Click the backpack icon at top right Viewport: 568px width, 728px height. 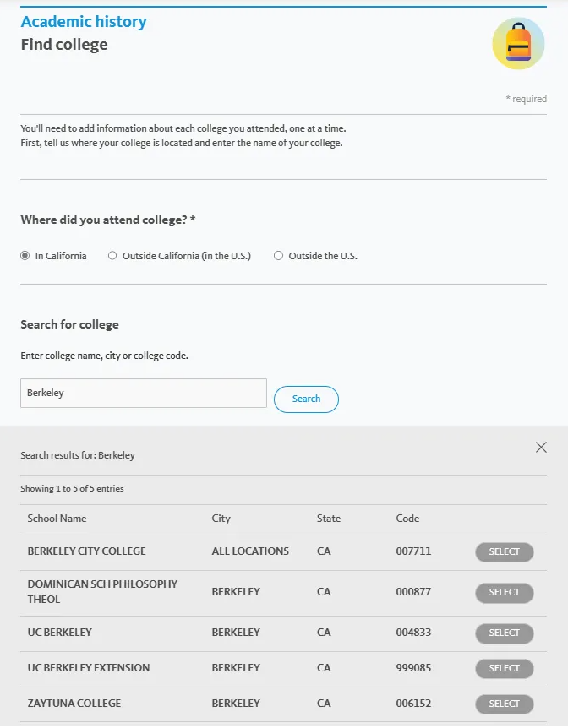coord(518,43)
